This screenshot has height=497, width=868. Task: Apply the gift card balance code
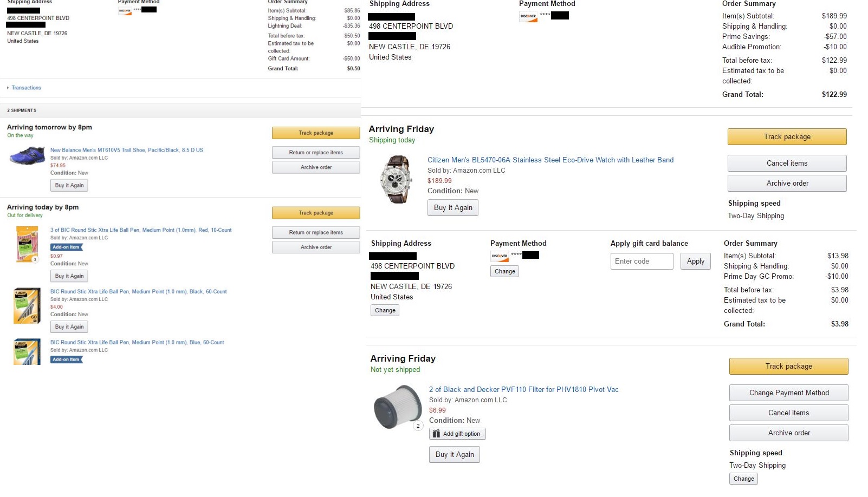695,261
